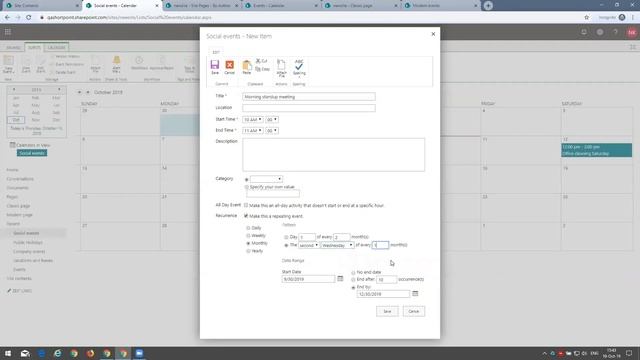Open Office cleaning Saturday event in calendar
This screenshot has height=360, width=640.
[x=596, y=150]
